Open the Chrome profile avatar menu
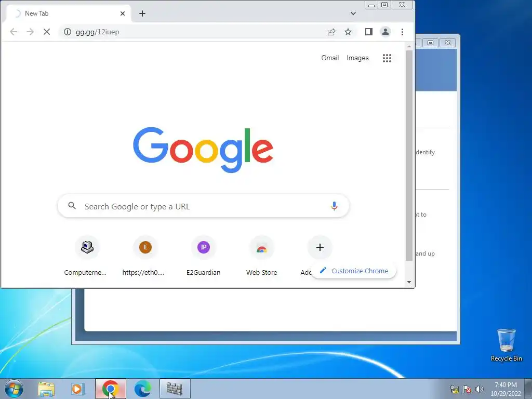 385,32
